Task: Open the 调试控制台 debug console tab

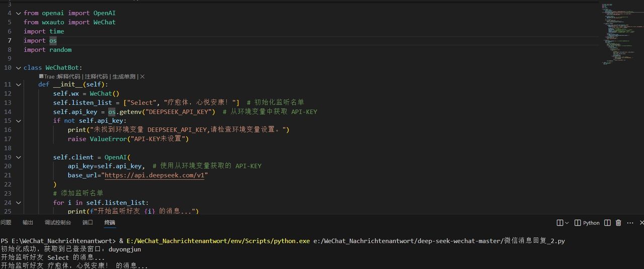Action: pos(58,222)
